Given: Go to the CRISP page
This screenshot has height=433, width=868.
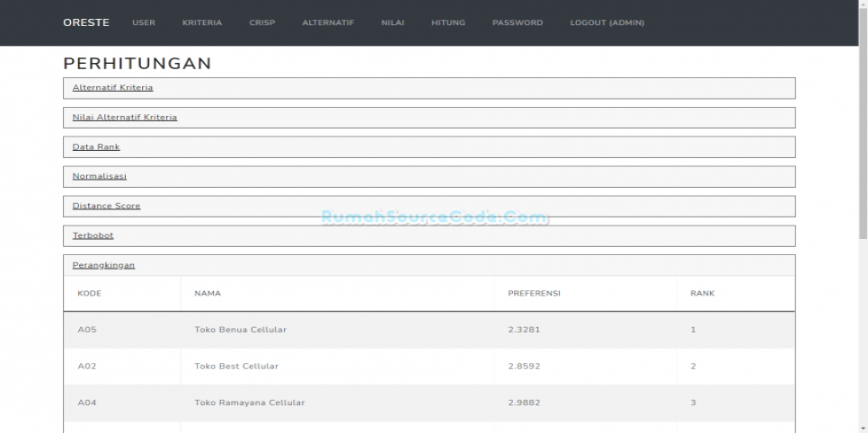Looking at the screenshot, I should coord(261,22).
